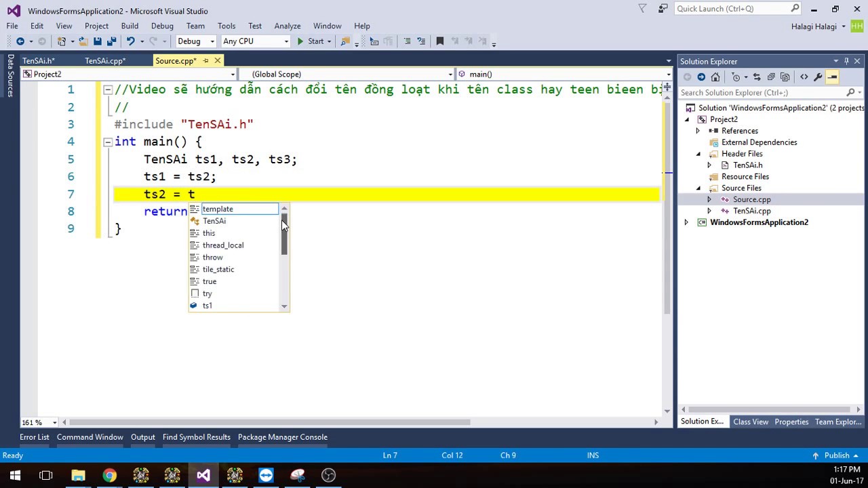Open the Error List tab
This screenshot has height=488, width=868.
35,437
